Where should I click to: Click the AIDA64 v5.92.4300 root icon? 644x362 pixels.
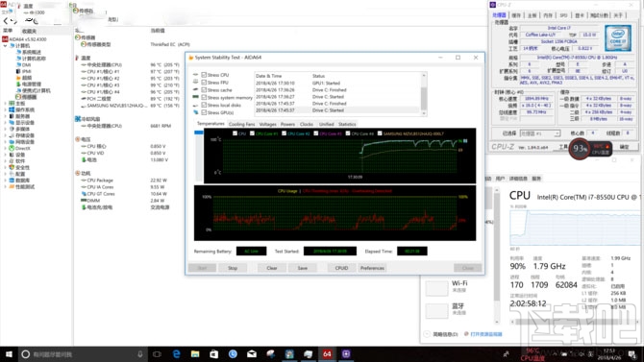(x=5, y=39)
